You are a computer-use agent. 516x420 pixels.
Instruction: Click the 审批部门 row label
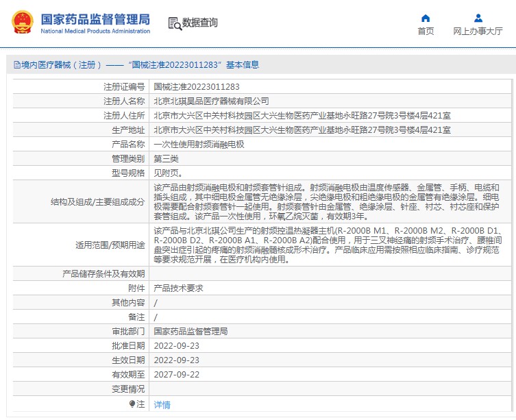click(x=128, y=332)
